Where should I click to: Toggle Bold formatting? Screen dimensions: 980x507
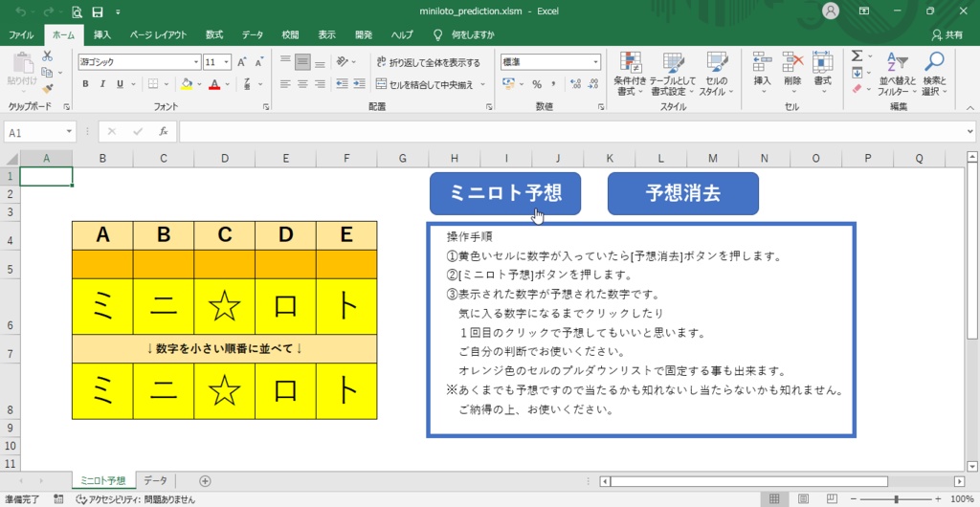[85, 83]
